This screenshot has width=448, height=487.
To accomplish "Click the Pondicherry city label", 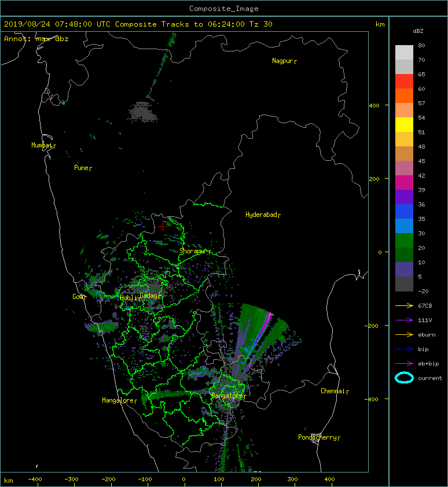I will tap(317, 437).
